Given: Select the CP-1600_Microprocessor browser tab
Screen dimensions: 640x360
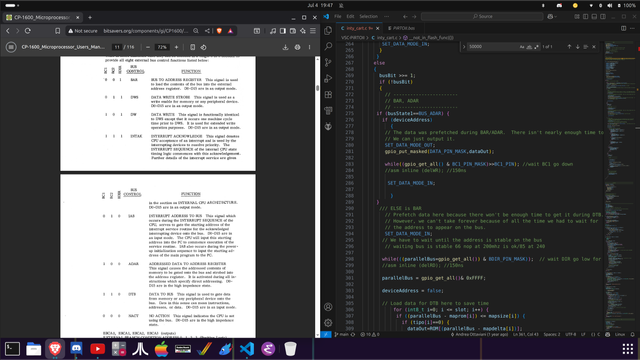Looking at the screenshot, I should pos(42,18).
